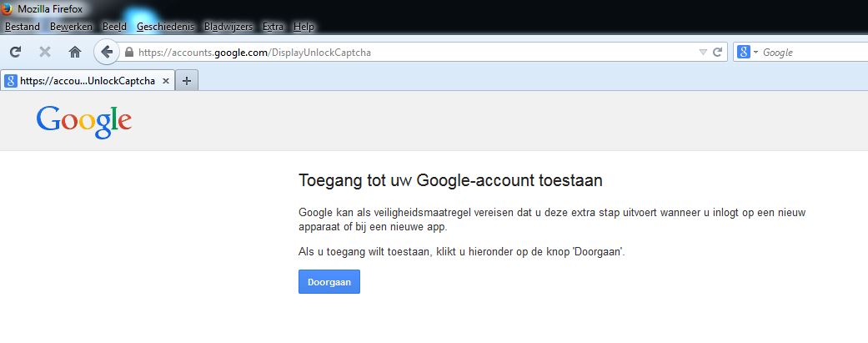Open the Geschiedenis menu
This screenshot has height=343, width=868.
166,27
